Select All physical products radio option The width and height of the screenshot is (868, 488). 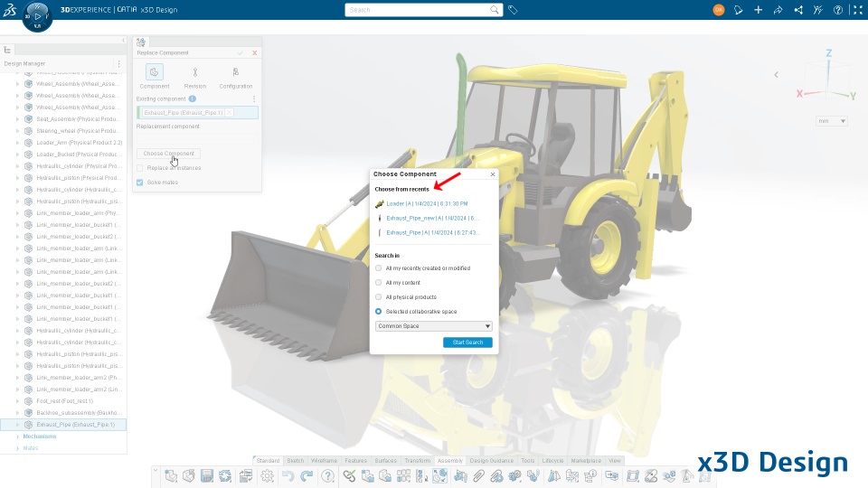coord(379,296)
